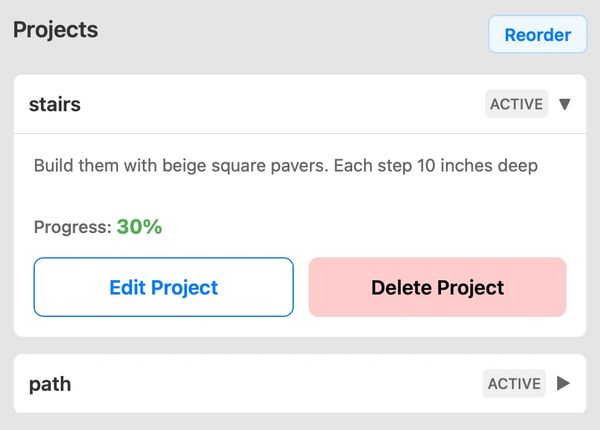The image size is (600, 430).
Task: Click the Projects heading
Action: [55, 29]
